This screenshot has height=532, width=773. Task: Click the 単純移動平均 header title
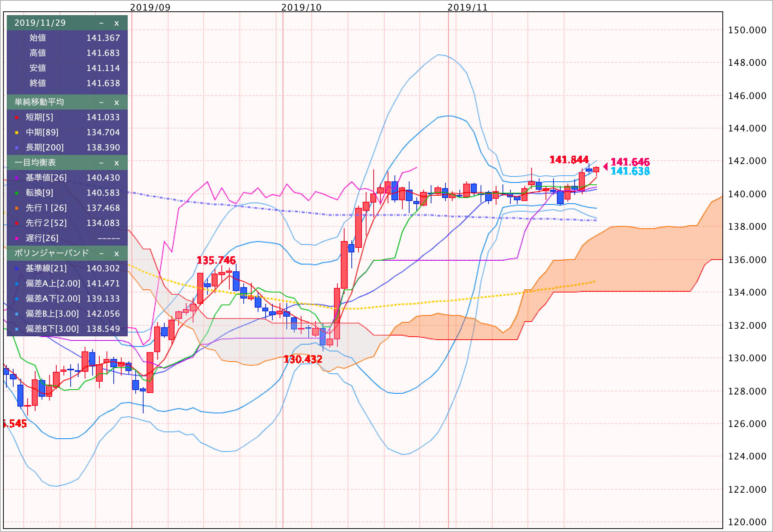[x=39, y=102]
